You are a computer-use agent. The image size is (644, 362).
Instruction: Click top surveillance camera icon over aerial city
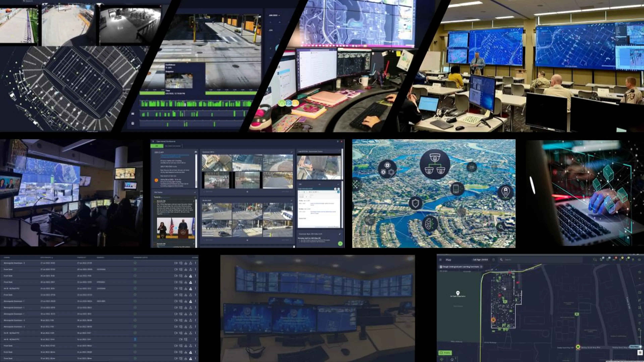(x=435, y=157)
